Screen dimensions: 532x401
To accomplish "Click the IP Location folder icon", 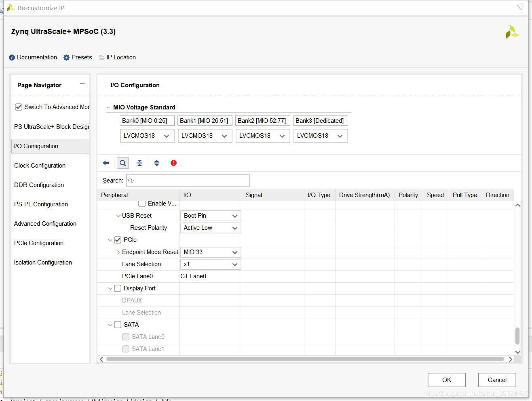I will tap(101, 58).
